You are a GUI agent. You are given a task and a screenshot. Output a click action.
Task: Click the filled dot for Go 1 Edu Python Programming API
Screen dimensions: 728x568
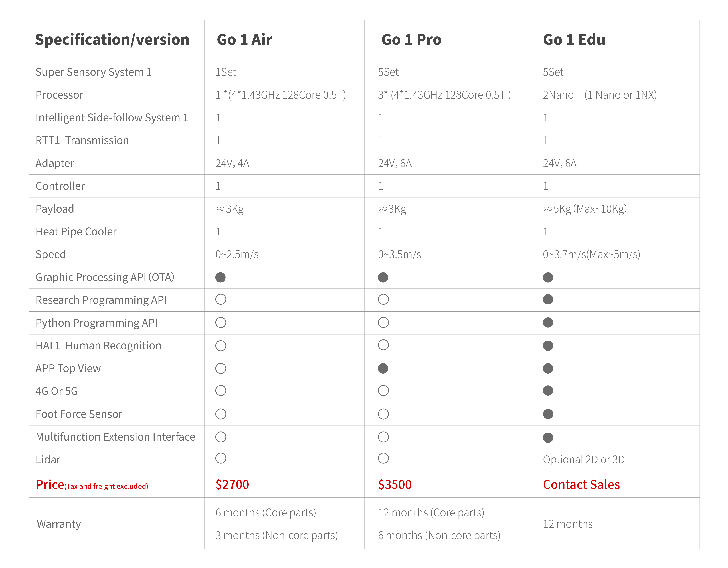548,323
